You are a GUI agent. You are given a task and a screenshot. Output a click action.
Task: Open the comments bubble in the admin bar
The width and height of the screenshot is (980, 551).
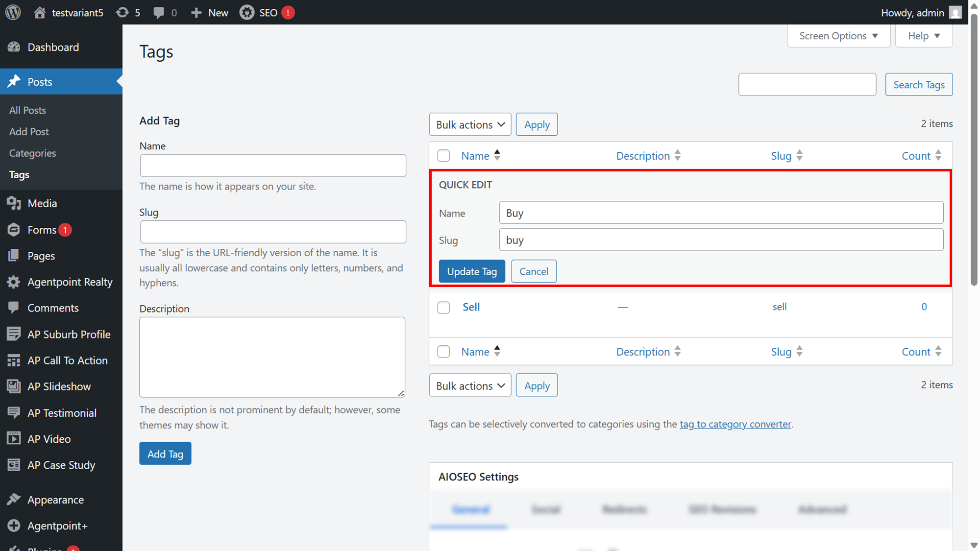click(159, 13)
